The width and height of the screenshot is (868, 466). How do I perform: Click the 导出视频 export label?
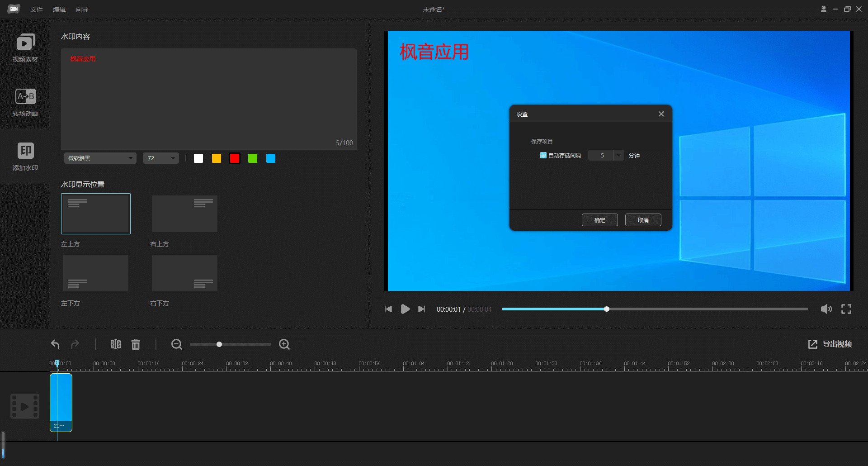(837, 344)
